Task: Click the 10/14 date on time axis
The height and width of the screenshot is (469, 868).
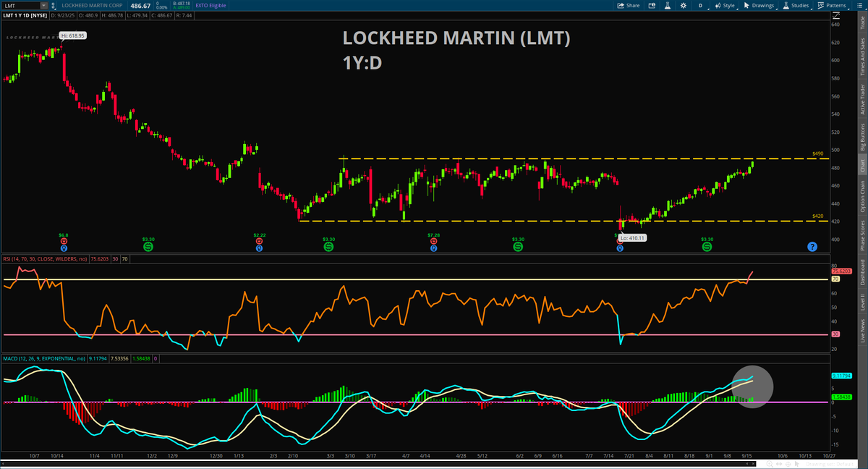Action: pos(57,456)
